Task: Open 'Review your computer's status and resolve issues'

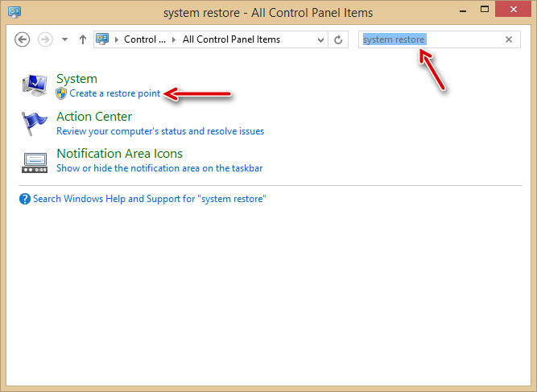Action: tap(160, 131)
